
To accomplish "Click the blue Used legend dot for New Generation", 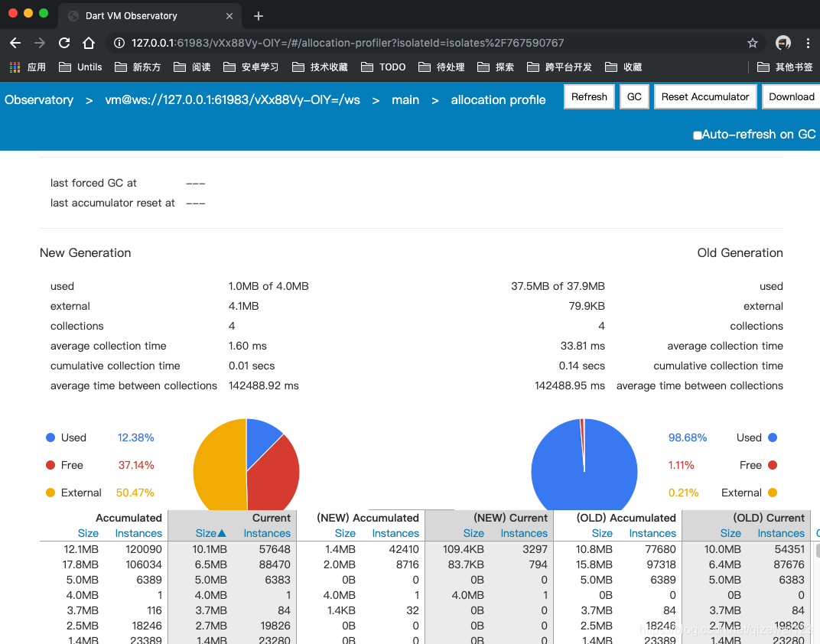I will [x=50, y=437].
